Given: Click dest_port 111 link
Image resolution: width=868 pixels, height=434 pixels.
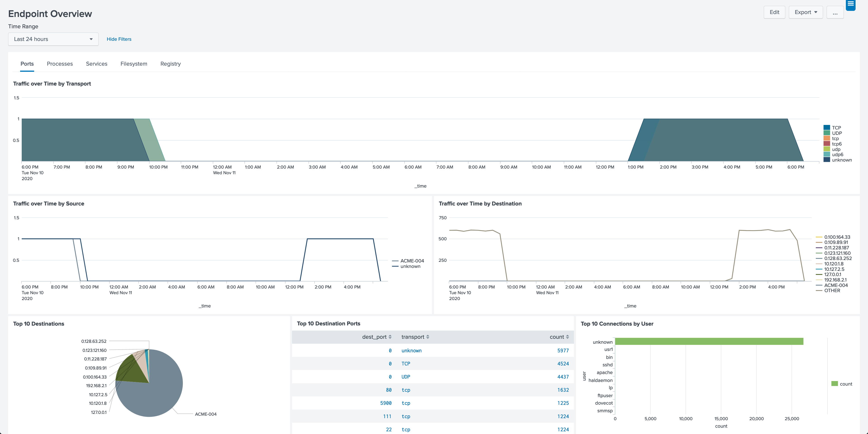Looking at the screenshot, I should [x=387, y=417].
